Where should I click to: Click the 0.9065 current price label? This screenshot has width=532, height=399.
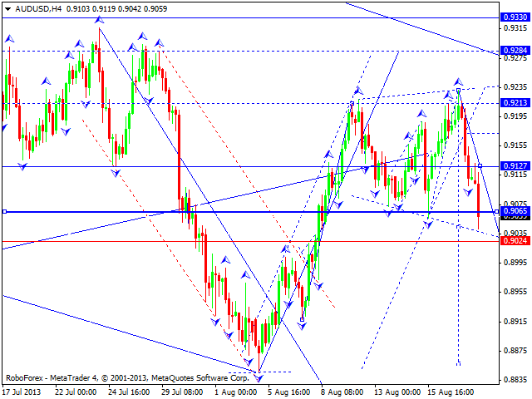point(513,212)
